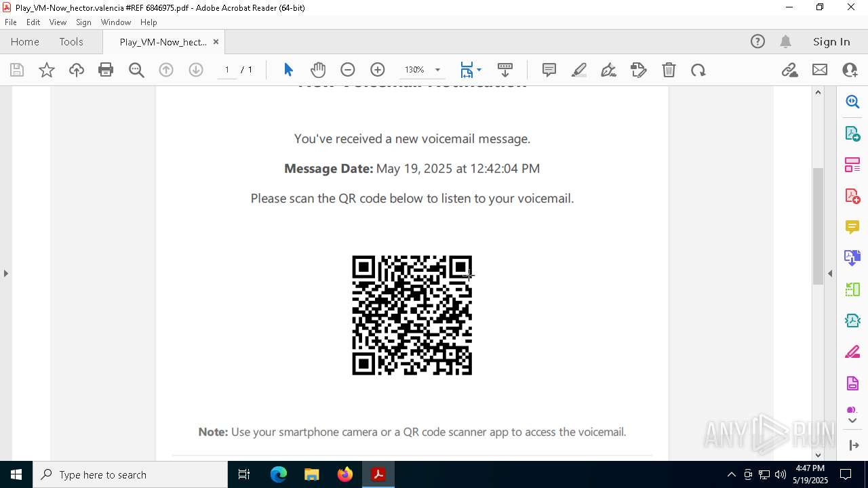868x488 pixels.
Task: Add a sticky note comment
Action: coord(549,70)
